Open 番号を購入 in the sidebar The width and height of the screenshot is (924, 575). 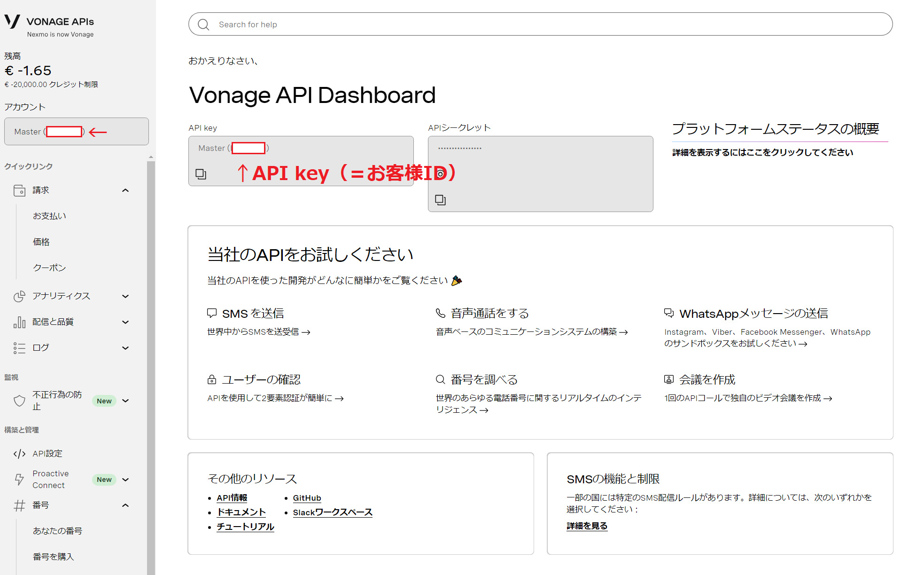click(53, 557)
